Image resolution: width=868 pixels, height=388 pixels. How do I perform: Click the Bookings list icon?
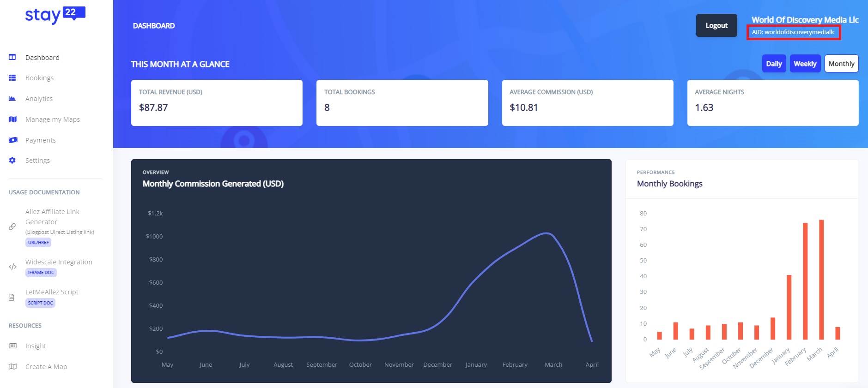tap(12, 78)
